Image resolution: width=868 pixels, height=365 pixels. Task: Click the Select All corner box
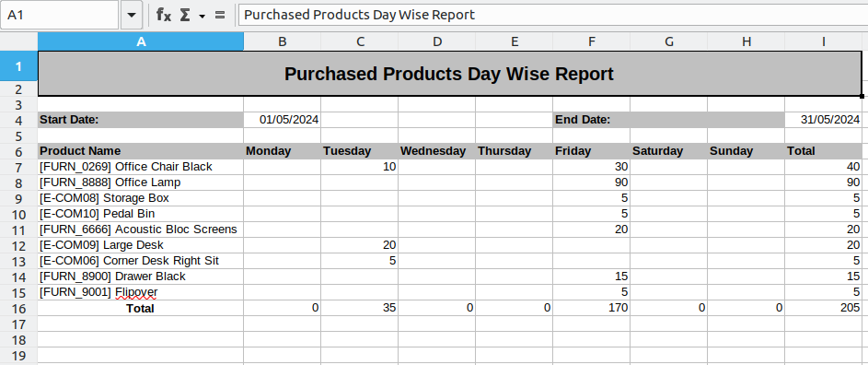point(18,41)
